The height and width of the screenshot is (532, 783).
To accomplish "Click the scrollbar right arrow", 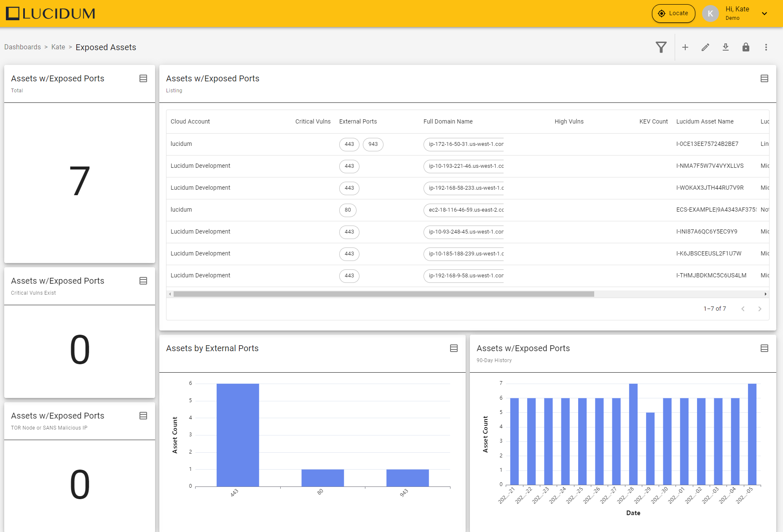I will coord(766,294).
